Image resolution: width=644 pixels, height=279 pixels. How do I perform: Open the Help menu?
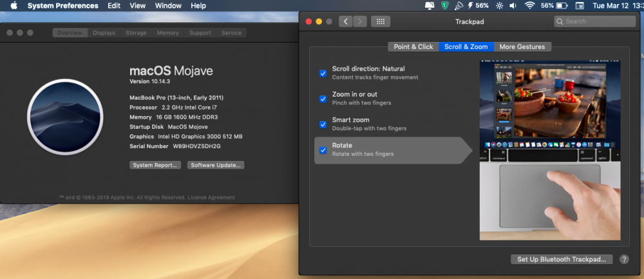198,6
